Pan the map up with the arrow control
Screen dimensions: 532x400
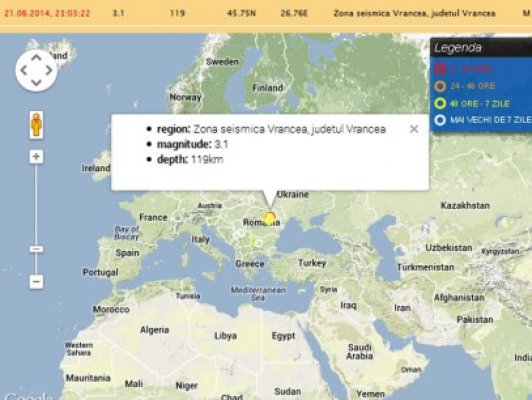pyautogui.click(x=36, y=58)
